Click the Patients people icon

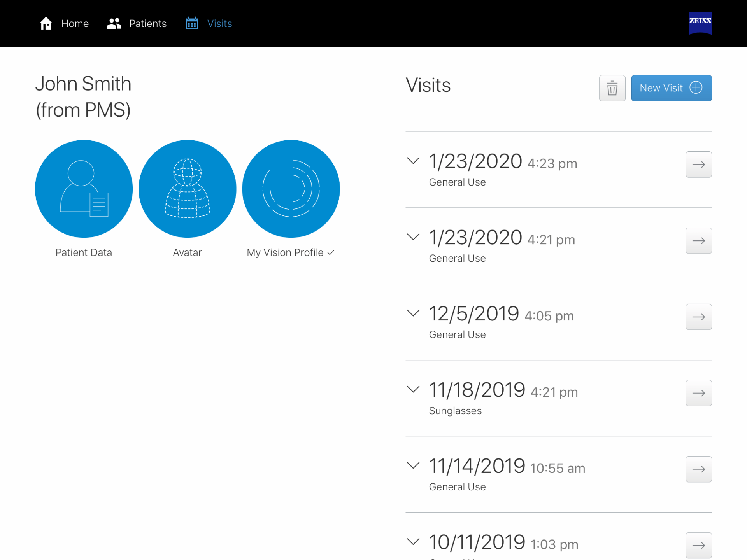click(114, 23)
